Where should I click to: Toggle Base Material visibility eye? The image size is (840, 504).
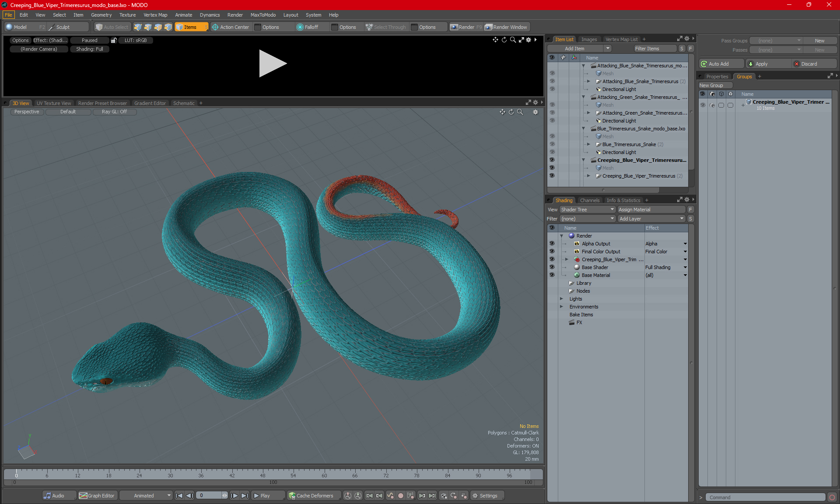coord(552,275)
